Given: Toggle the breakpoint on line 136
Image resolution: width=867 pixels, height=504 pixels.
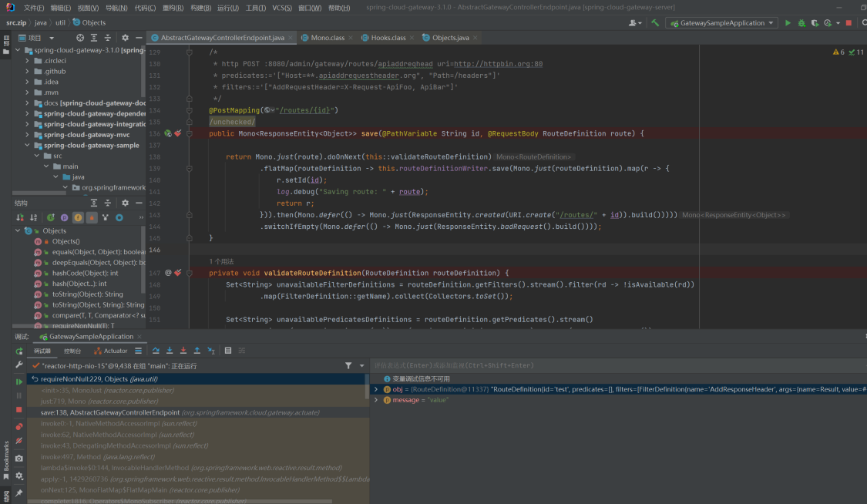Looking at the screenshot, I should pos(177,133).
